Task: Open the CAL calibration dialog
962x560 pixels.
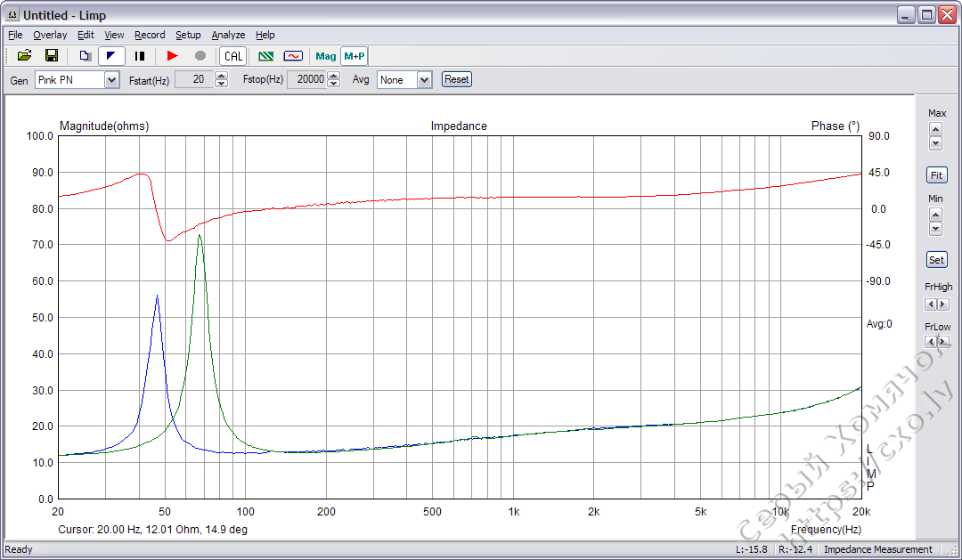Action: coord(232,55)
